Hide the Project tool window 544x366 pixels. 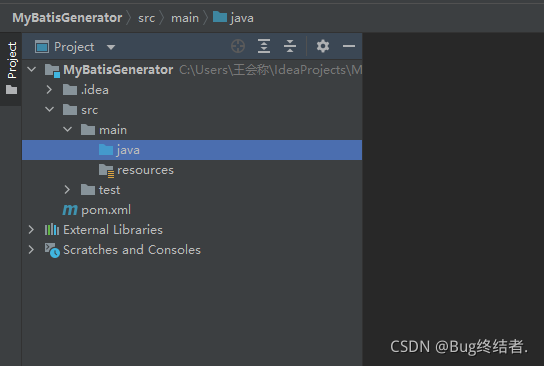[349, 46]
